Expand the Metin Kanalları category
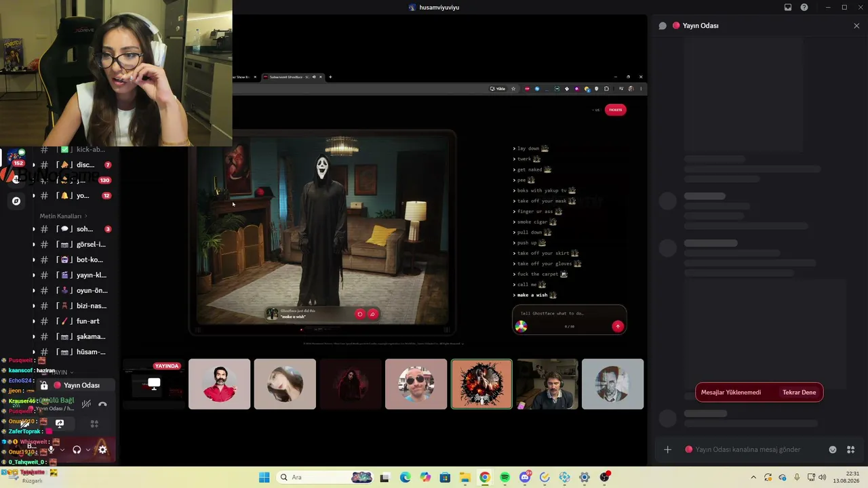The width and height of the screenshot is (868, 488). point(63,216)
